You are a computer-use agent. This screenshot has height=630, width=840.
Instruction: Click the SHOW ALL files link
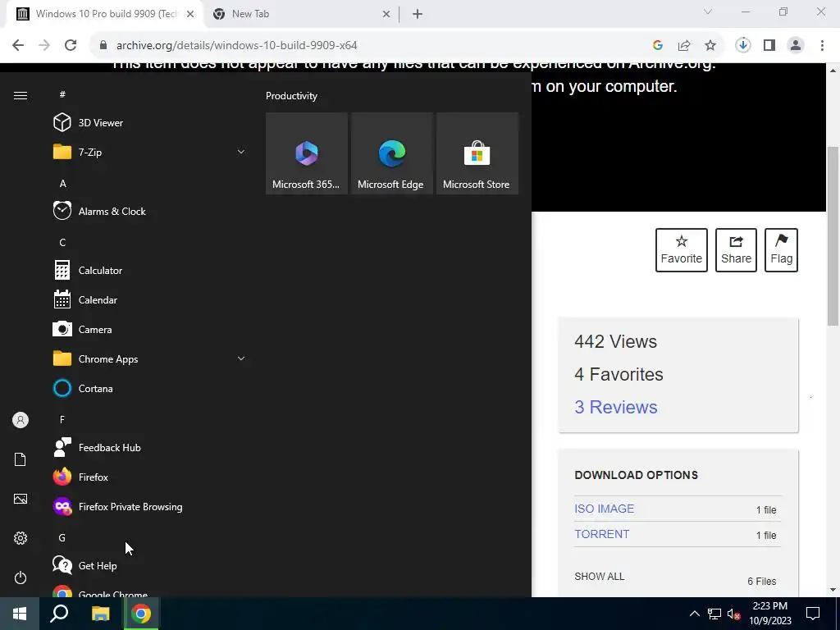(x=599, y=577)
